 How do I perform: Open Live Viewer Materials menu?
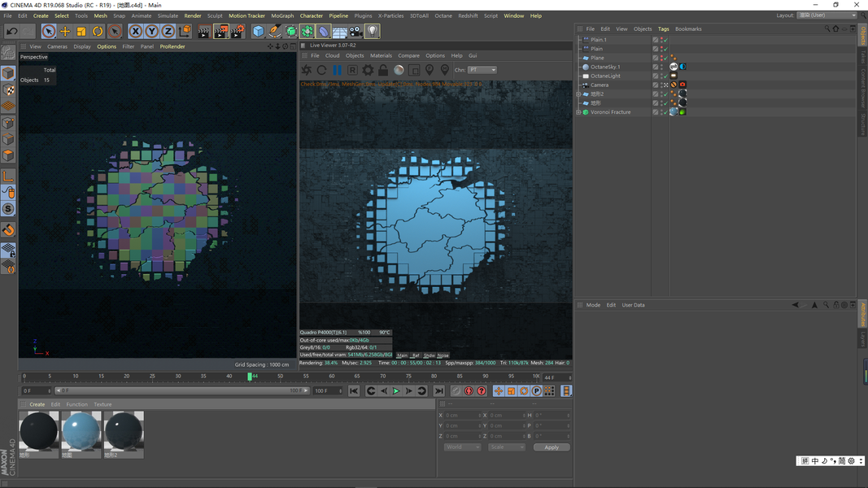click(x=381, y=56)
